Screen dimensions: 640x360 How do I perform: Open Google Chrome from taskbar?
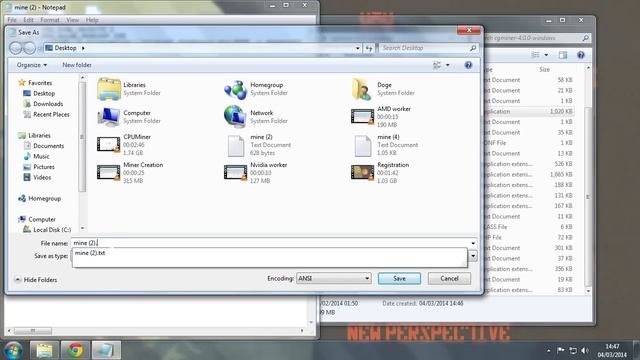click(75, 350)
